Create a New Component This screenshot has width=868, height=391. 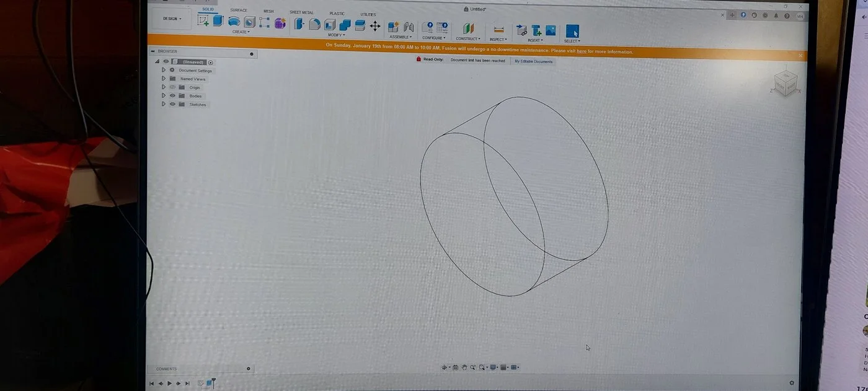393,27
